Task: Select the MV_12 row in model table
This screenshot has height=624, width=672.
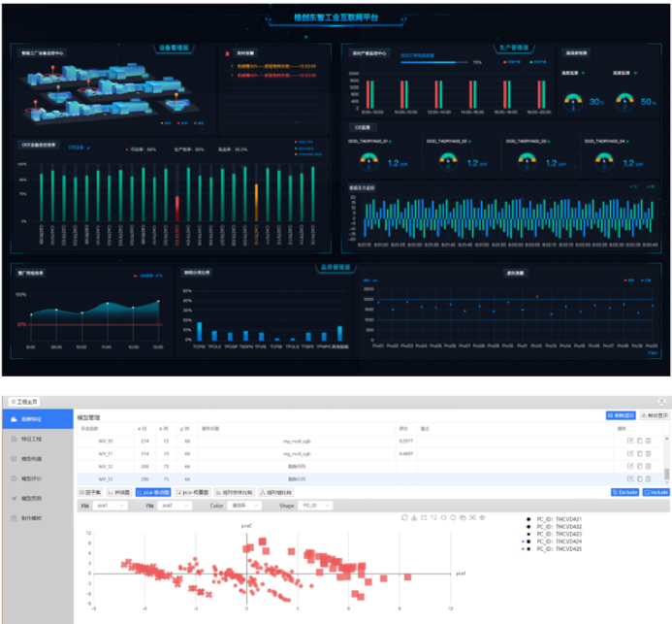Action: pyautogui.click(x=291, y=466)
